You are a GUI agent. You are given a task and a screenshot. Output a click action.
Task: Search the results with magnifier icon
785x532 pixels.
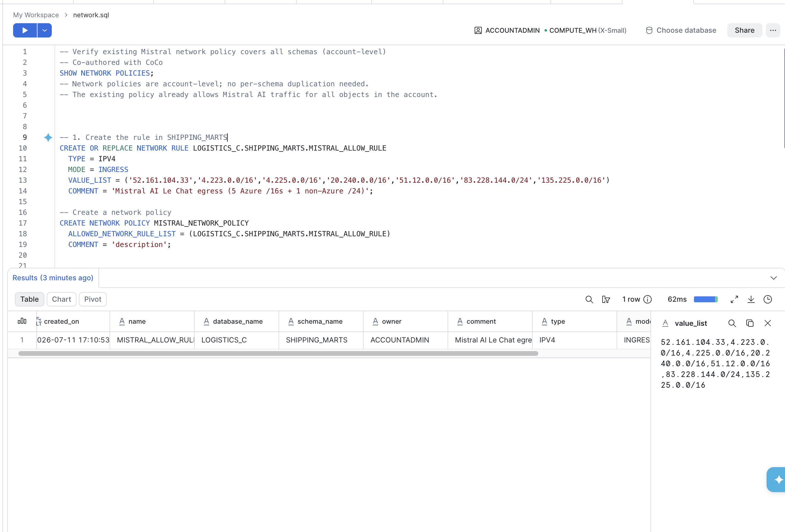pos(589,299)
